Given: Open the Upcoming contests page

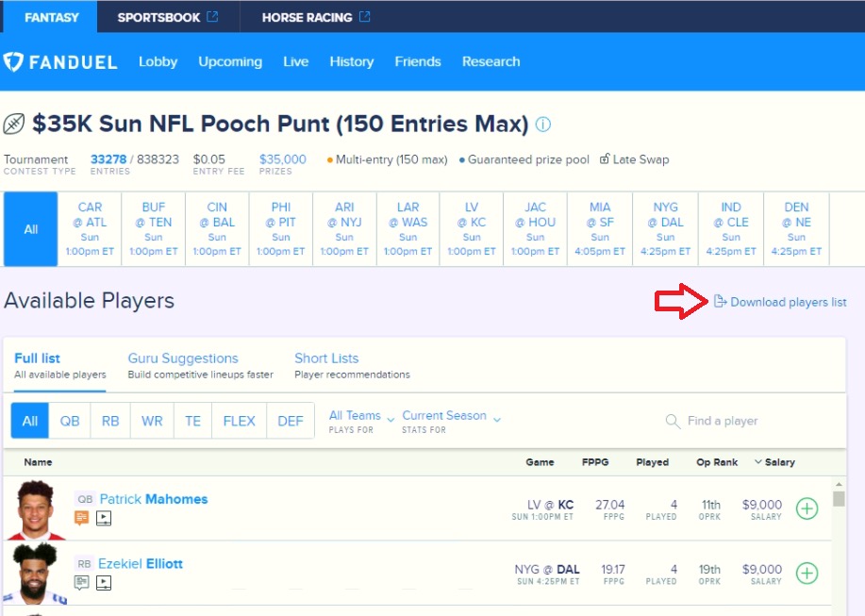Looking at the screenshot, I should (x=230, y=61).
